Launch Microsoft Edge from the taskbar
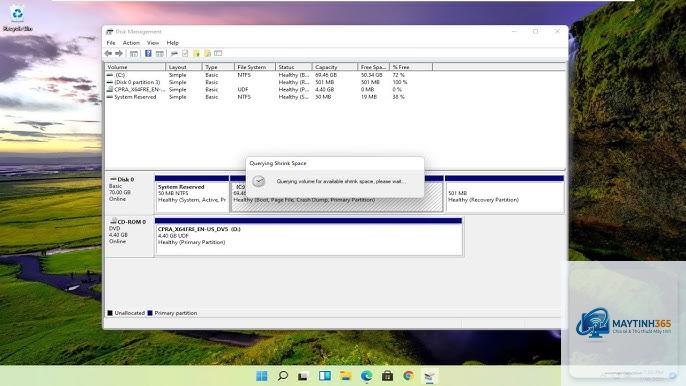The width and height of the screenshot is (686, 386). point(366,375)
